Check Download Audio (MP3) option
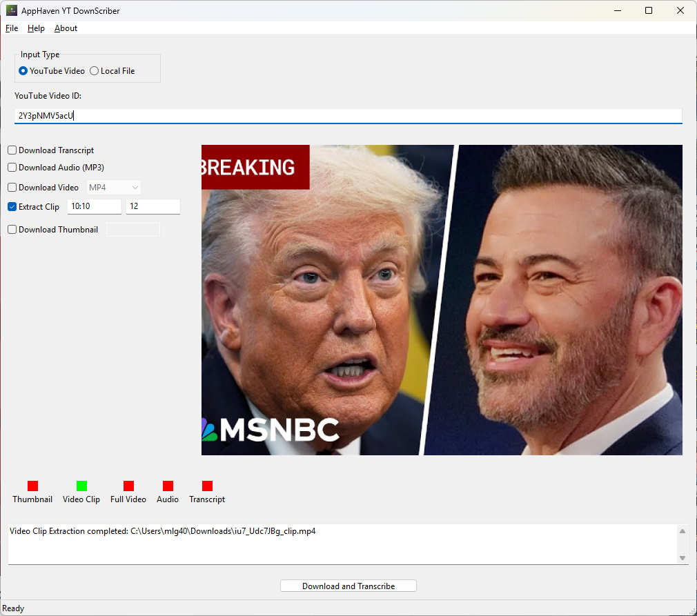The image size is (697, 616). tap(12, 168)
